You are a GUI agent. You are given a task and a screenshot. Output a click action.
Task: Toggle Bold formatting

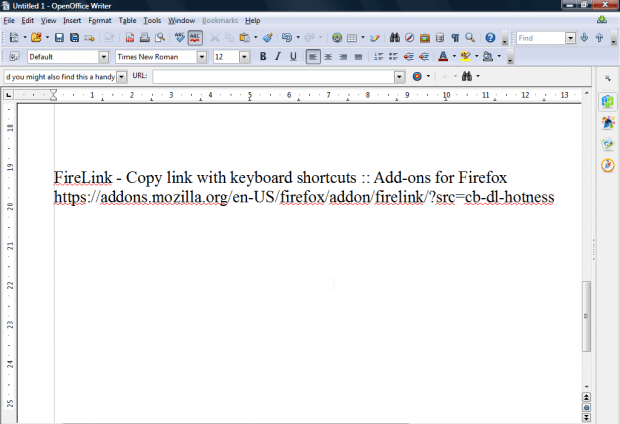pos(263,57)
